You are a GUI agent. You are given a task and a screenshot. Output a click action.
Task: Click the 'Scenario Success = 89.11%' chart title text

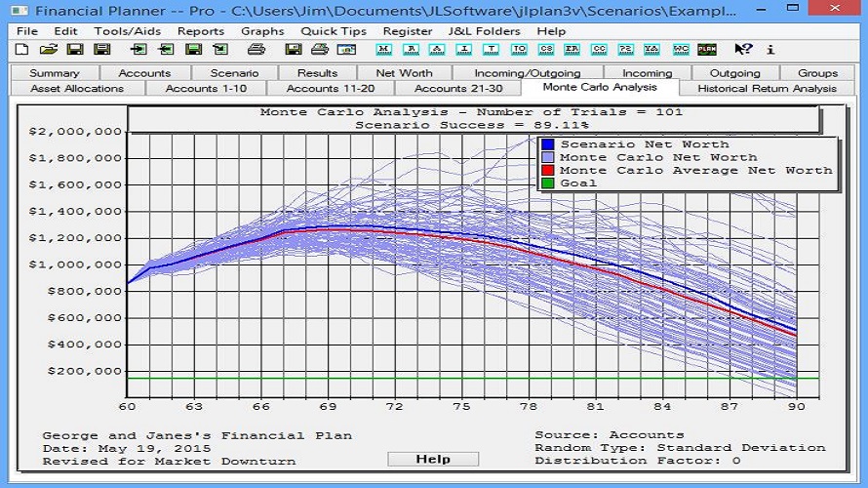point(472,125)
